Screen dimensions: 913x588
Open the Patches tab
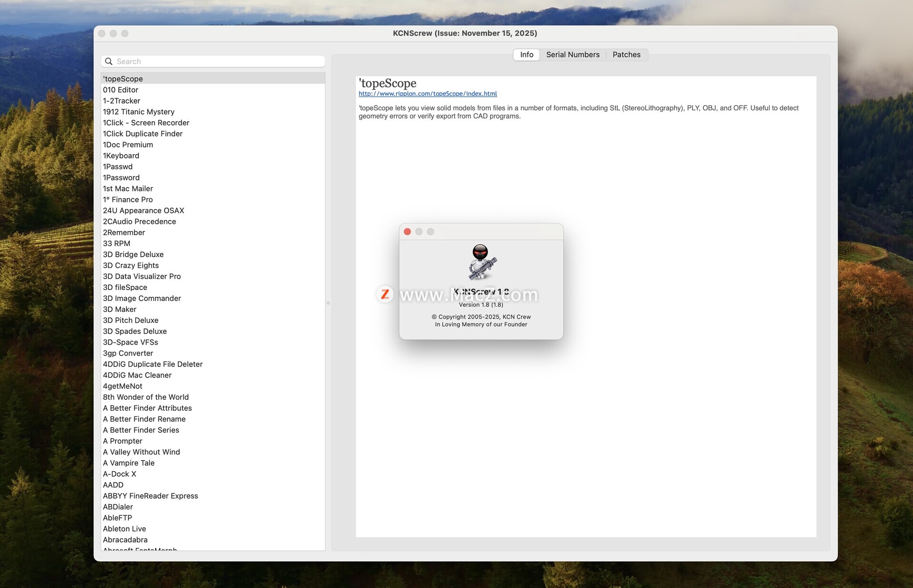point(626,55)
